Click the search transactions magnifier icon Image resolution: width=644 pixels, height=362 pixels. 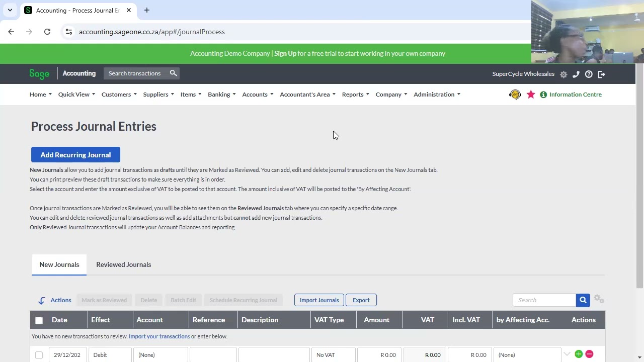pyautogui.click(x=173, y=73)
